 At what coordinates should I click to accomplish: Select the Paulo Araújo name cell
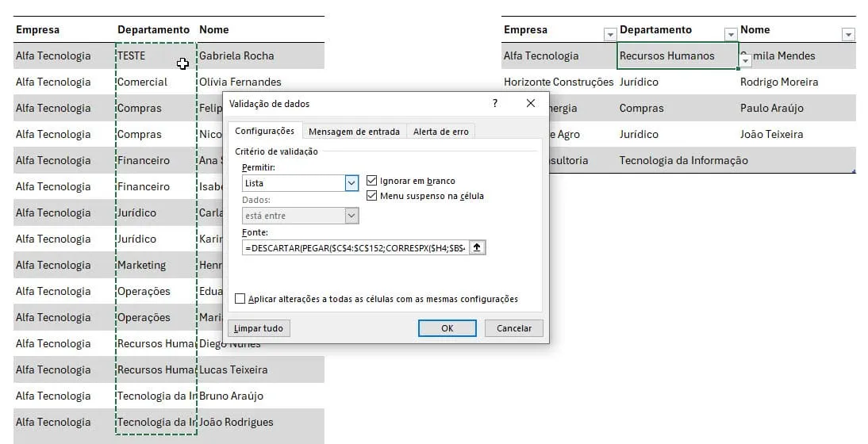797,108
